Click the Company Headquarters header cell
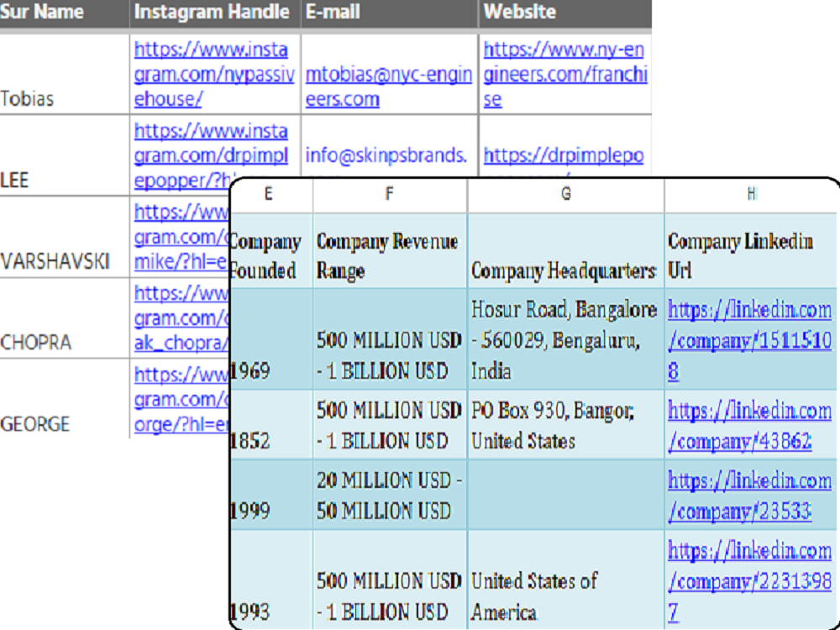The width and height of the screenshot is (840, 630). 565,250
